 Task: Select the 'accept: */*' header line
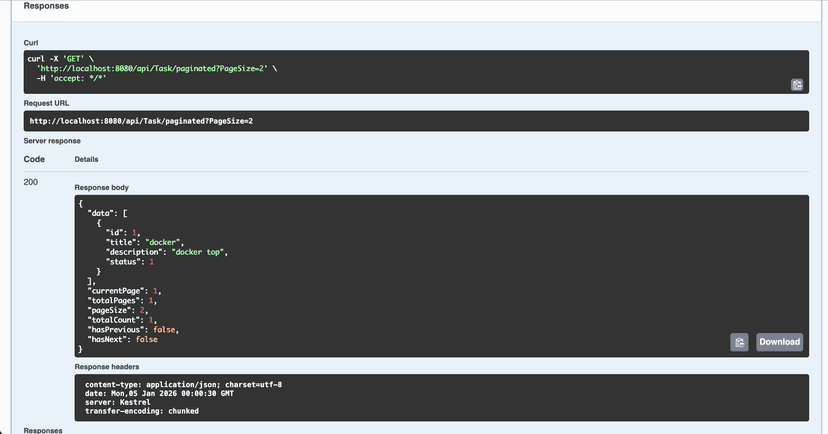point(71,78)
